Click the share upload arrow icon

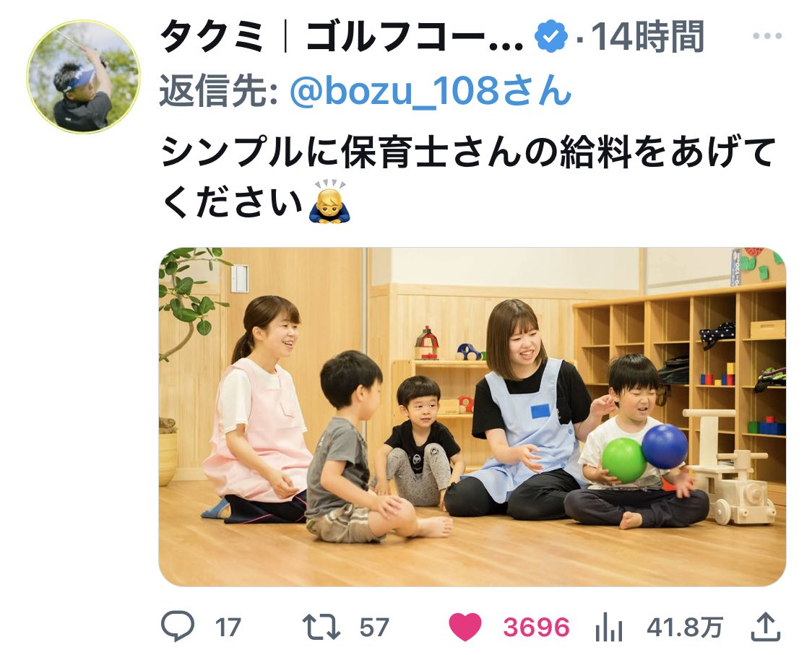(x=765, y=626)
